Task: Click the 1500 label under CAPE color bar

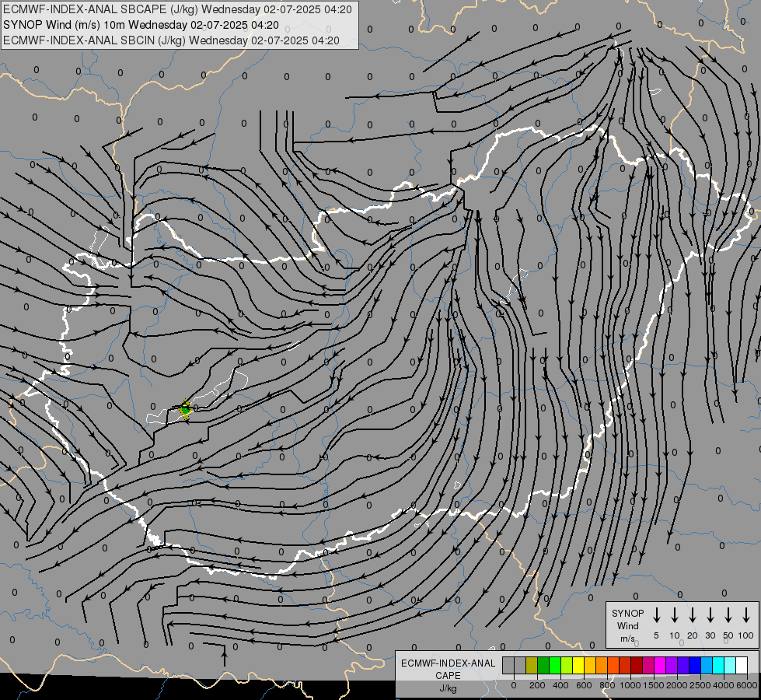Action: 654,685
